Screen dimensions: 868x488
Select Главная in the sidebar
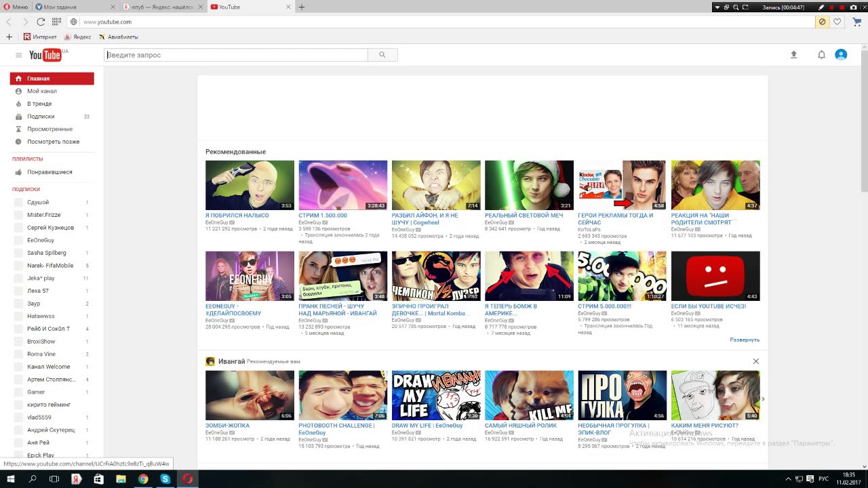52,79
